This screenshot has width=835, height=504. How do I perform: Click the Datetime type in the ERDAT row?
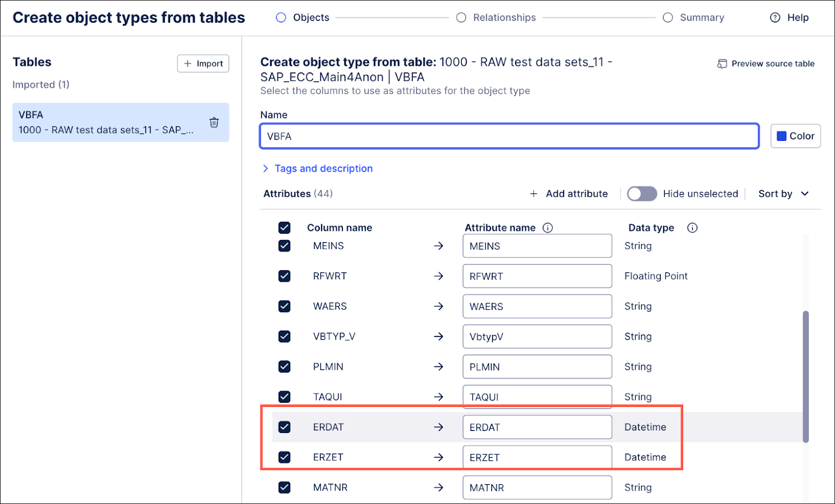(x=645, y=427)
